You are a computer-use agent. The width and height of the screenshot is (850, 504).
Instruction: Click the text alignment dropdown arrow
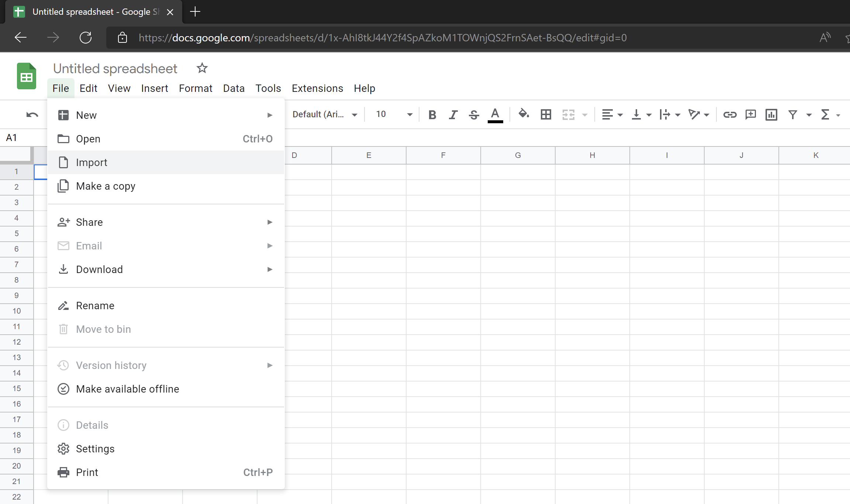[x=620, y=115]
